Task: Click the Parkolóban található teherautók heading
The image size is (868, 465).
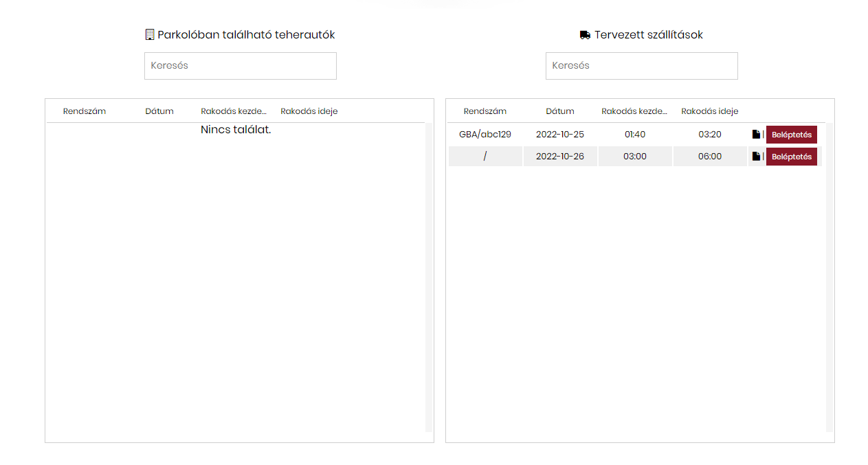Action: point(246,34)
